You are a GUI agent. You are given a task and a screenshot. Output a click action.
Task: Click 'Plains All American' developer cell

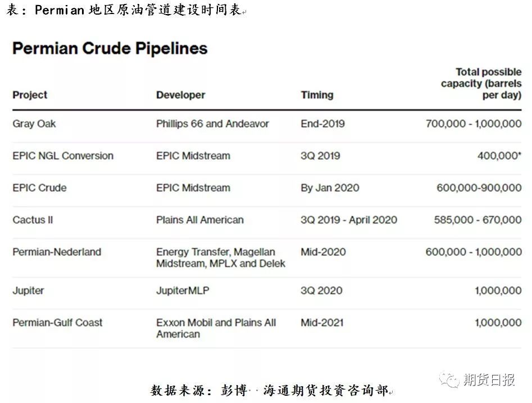click(200, 220)
